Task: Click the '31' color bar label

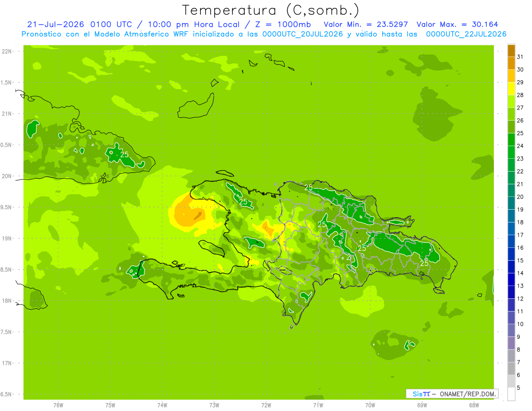Action: pos(520,57)
